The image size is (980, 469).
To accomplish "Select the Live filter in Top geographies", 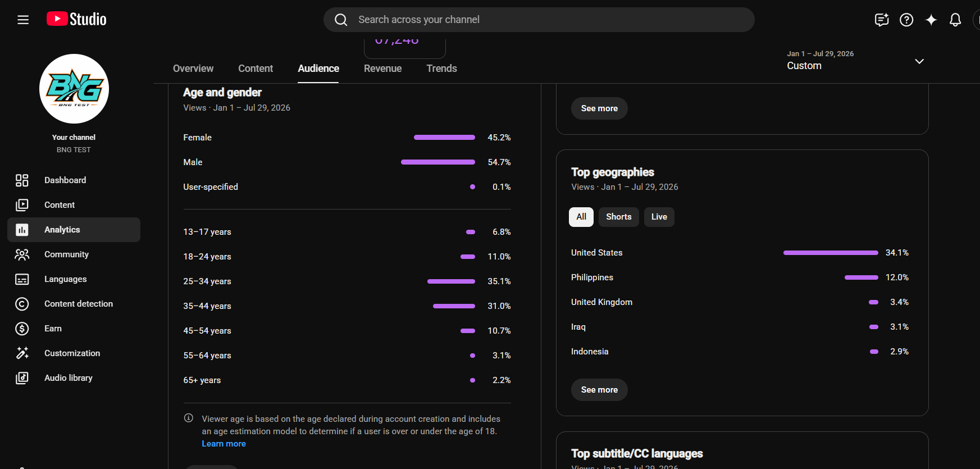I will coord(659,217).
